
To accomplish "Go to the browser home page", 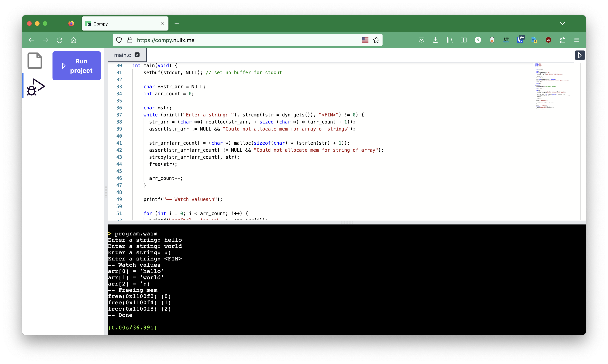I will (73, 40).
